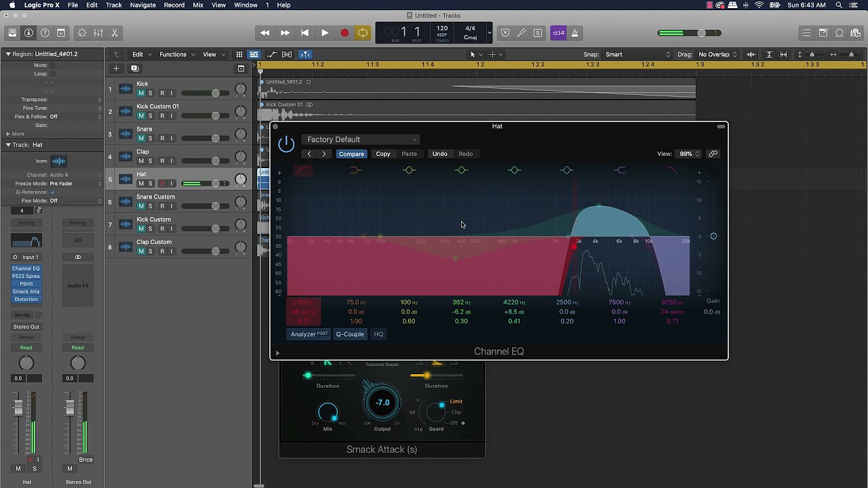
Task: Open Smart Controls dial icon
Action: [82, 33]
